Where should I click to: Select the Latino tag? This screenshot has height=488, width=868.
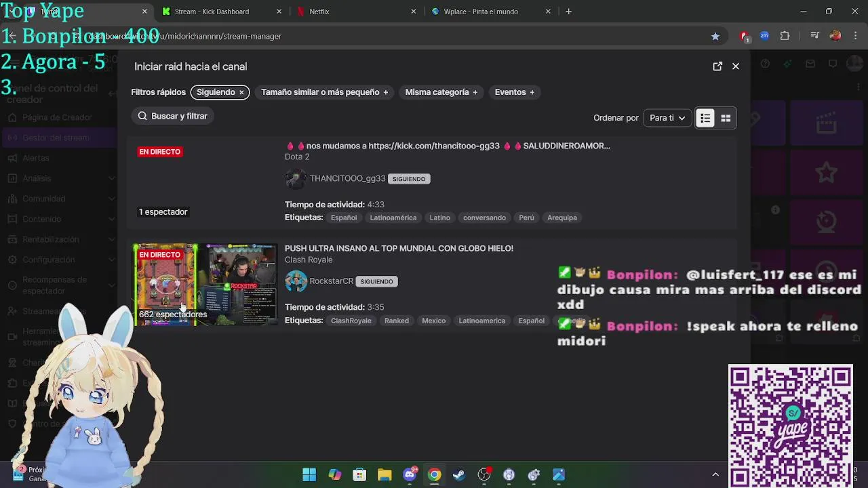tap(439, 218)
